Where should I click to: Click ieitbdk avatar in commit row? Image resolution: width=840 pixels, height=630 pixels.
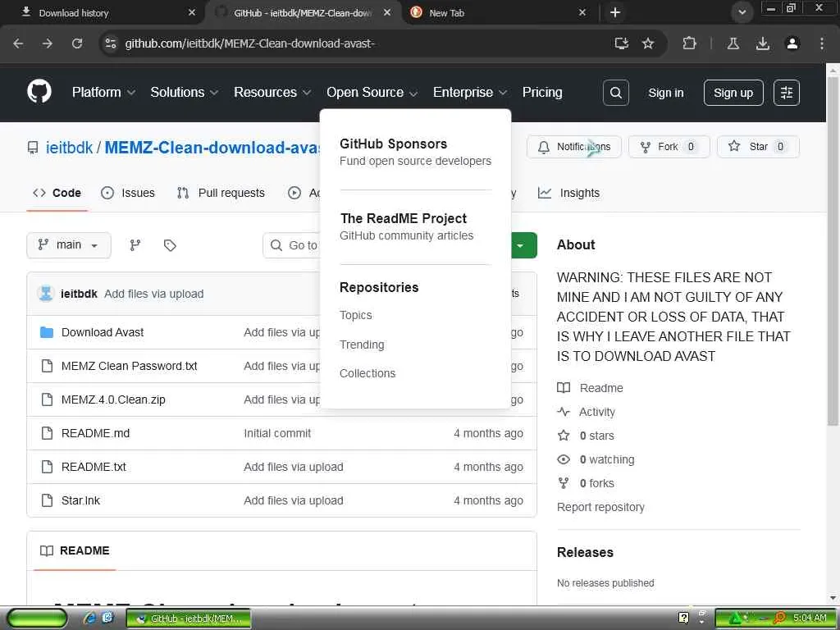(x=46, y=294)
